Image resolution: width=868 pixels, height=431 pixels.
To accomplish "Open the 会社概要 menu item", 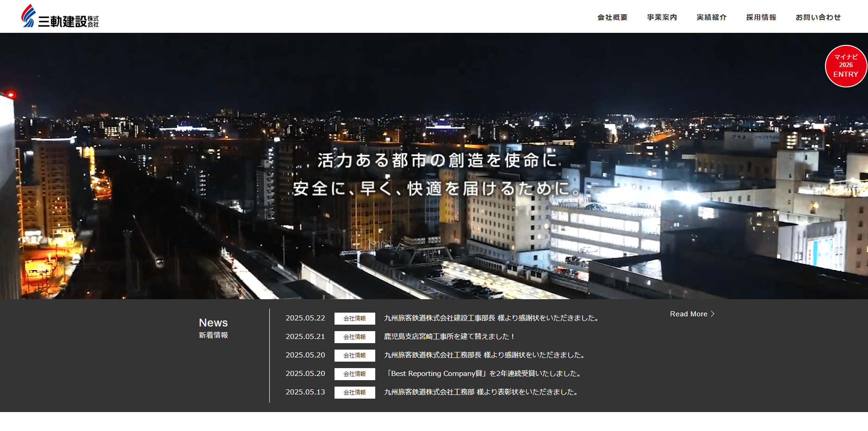I will coord(612,17).
